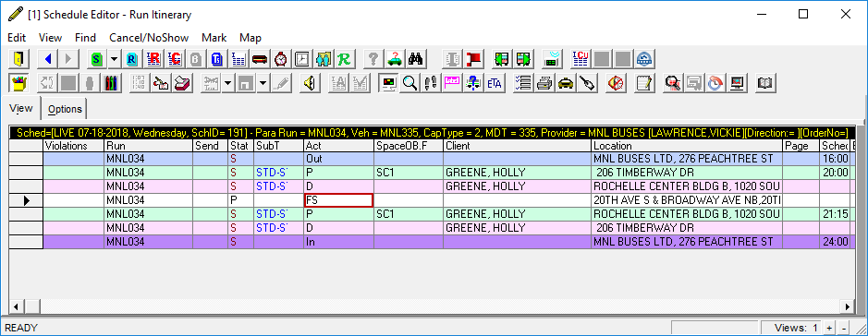Click the ICU list icon
Screen dimensions: 868x336
pyautogui.click(x=581, y=58)
